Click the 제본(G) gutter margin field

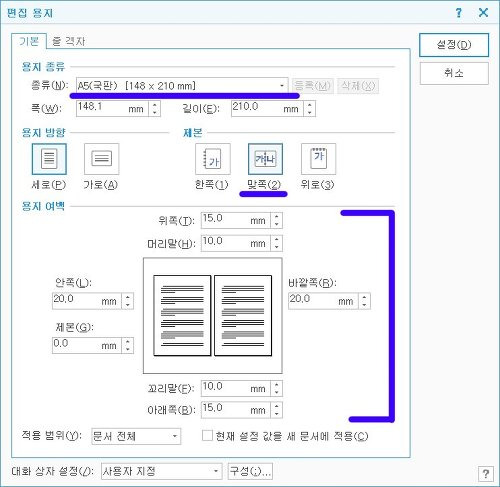point(87,345)
